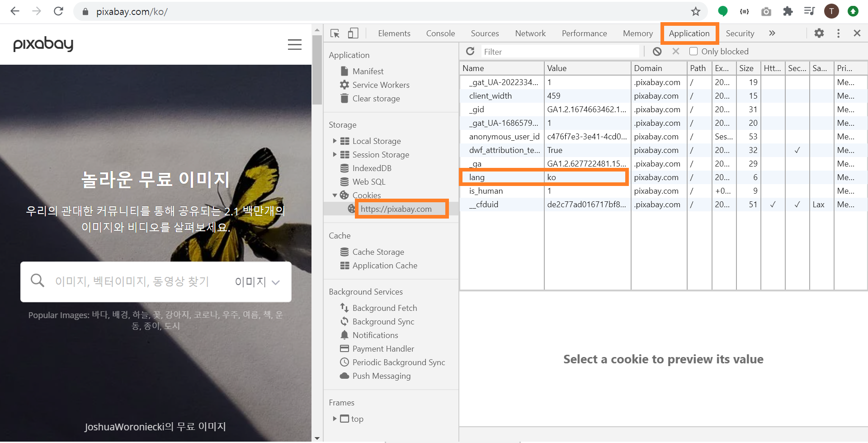Image resolution: width=868 pixels, height=443 pixels.
Task: Sort cookies by Domain column
Action: (x=659, y=68)
